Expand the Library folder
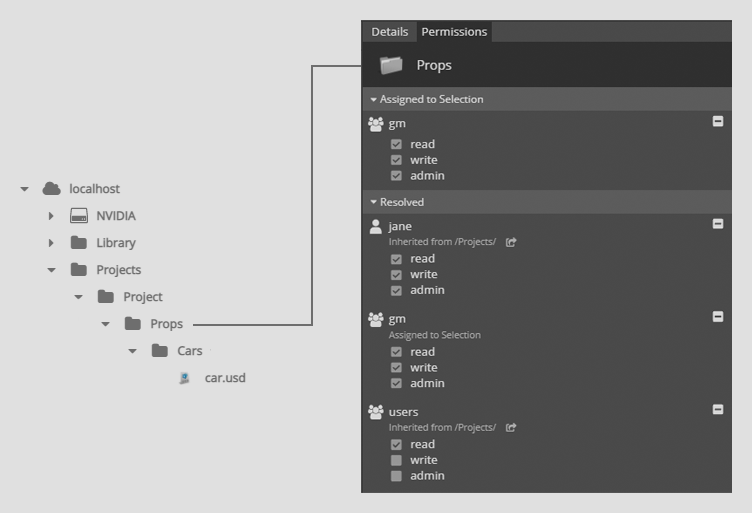Screen dimensions: 752x513 (51, 243)
